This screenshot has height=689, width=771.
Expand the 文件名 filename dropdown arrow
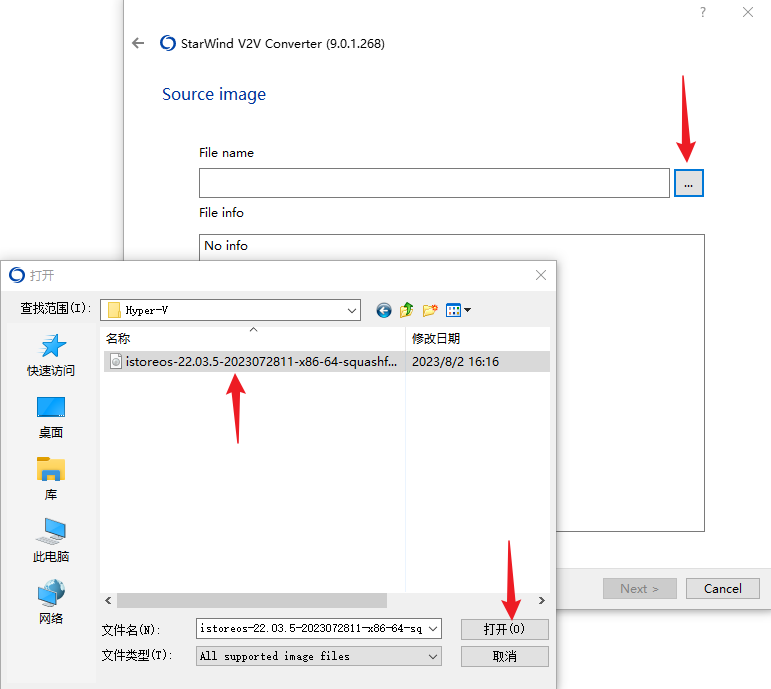click(433, 629)
